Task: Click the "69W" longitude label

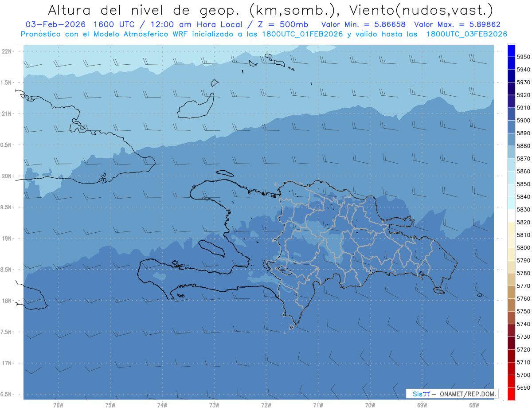Action: (x=422, y=405)
